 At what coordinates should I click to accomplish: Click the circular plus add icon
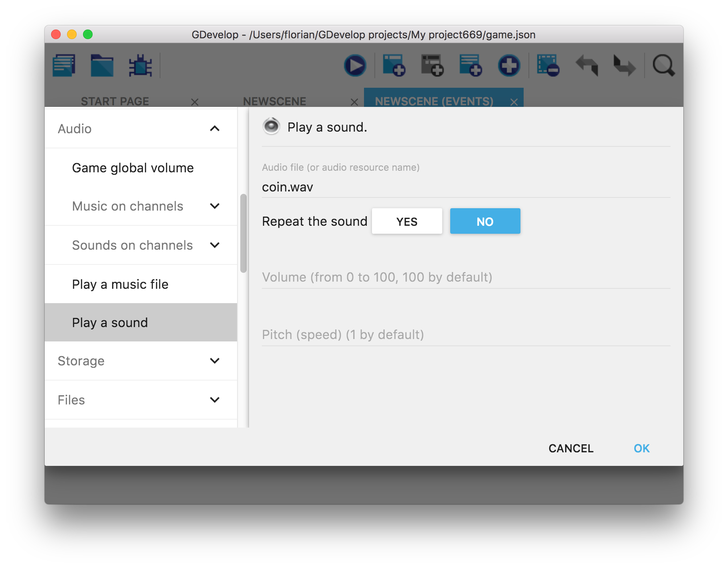[x=509, y=65]
